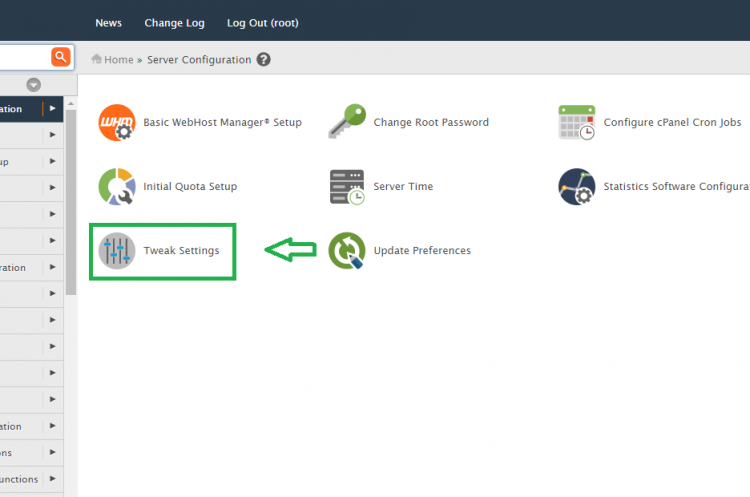Image resolution: width=750 pixels, height=497 pixels.
Task: Focus the sidebar search input field
Action: point(25,57)
